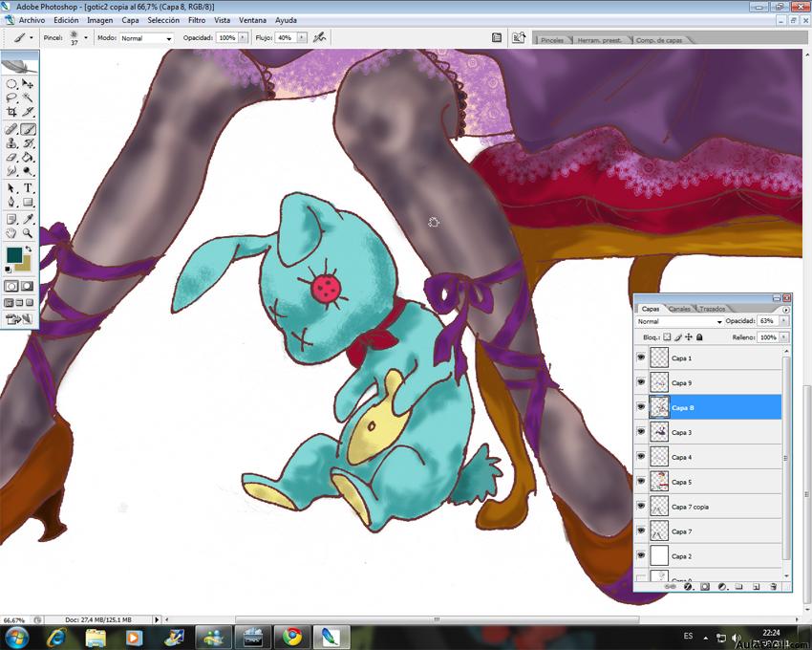Add layer mask in Layers panel
Screen dimensions: 812x650
coord(705,587)
